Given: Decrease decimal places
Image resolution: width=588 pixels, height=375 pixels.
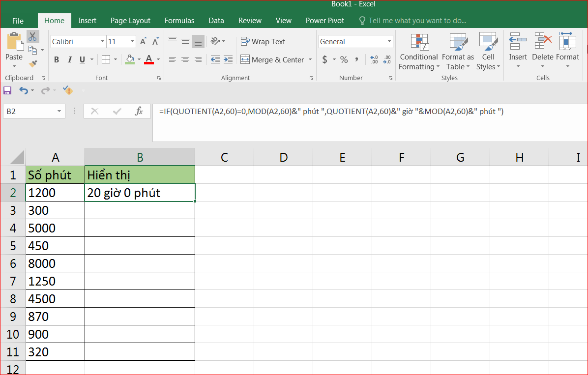Looking at the screenshot, I should point(386,59).
